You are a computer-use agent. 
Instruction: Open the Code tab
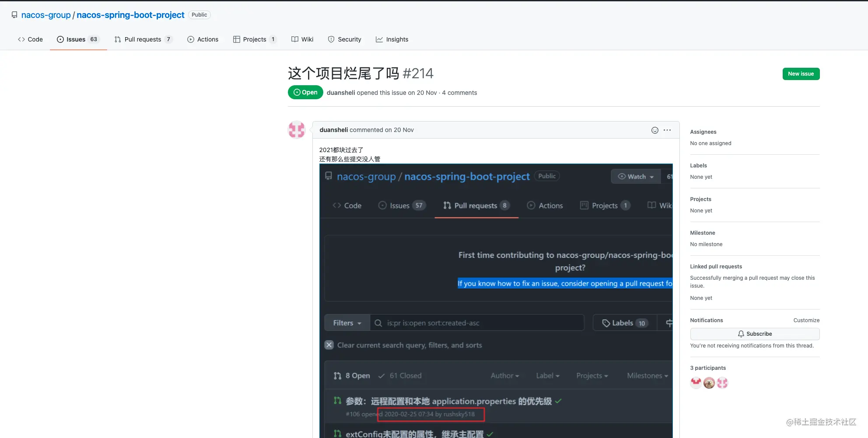[x=30, y=39]
